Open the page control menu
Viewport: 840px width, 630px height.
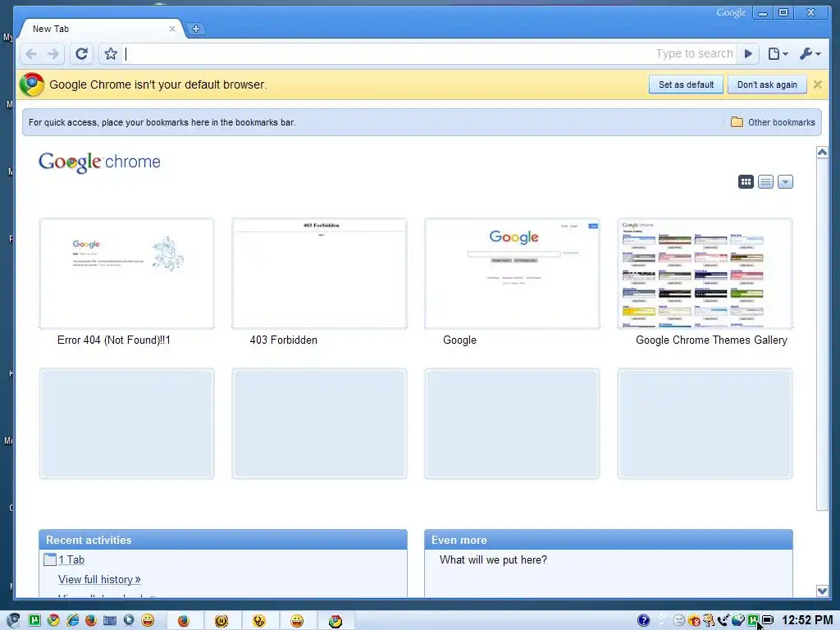[x=778, y=53]
